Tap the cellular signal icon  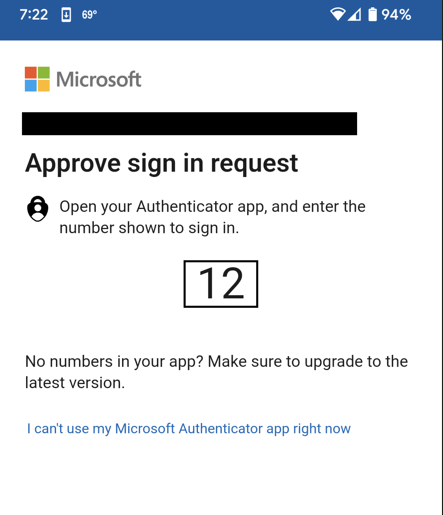tap(354, 15)
